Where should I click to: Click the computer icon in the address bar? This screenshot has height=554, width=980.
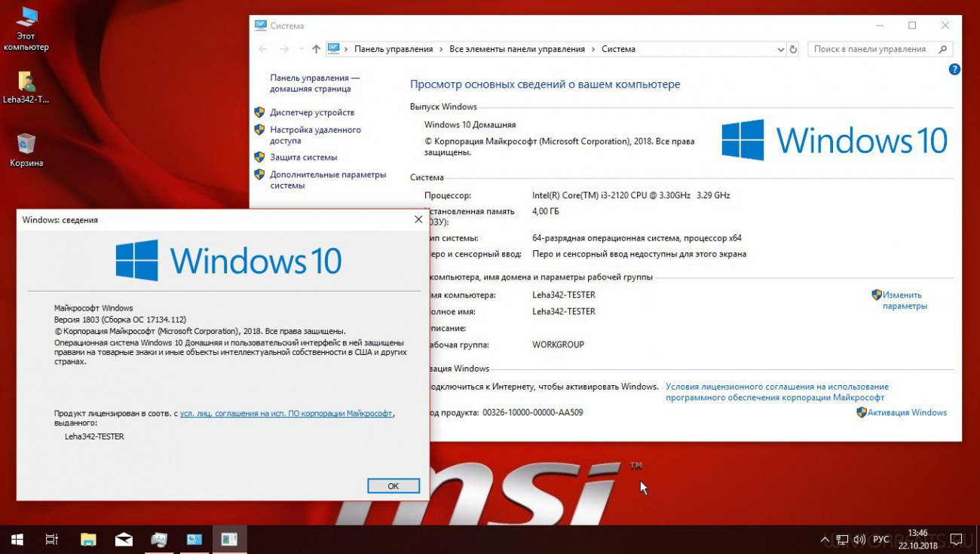(334, 49)
